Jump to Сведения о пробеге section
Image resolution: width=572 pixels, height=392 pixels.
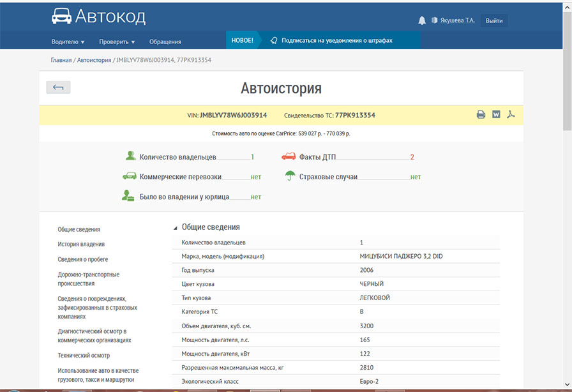point(83,259)
